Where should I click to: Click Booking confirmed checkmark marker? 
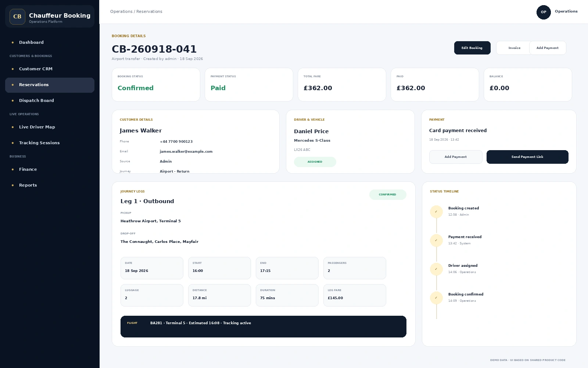click(x=436, y=298)
